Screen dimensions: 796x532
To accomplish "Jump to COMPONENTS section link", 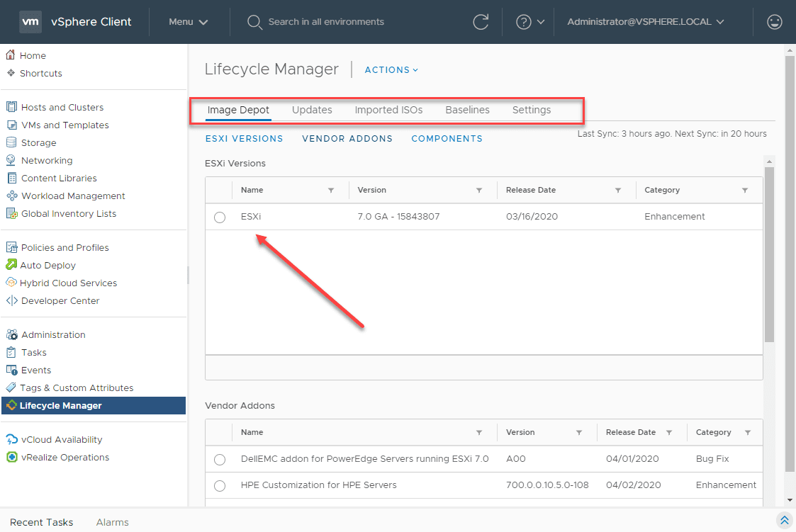I will tap(447, 139).
